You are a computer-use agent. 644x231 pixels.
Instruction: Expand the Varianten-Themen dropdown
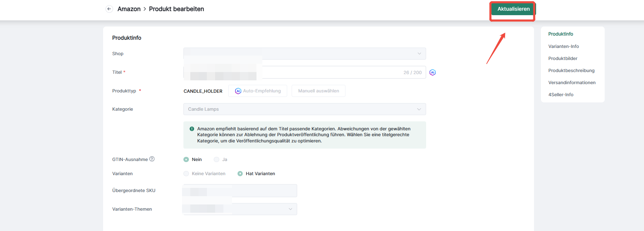(240, 209)
